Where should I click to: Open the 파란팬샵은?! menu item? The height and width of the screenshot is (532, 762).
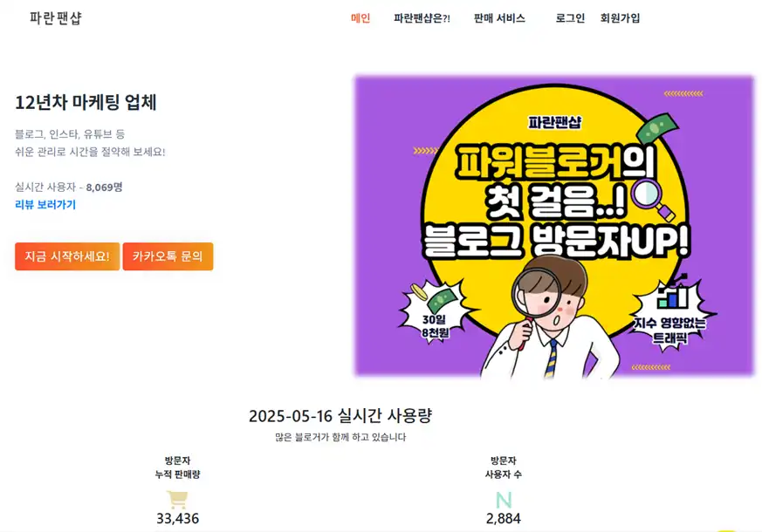[422, 18]
